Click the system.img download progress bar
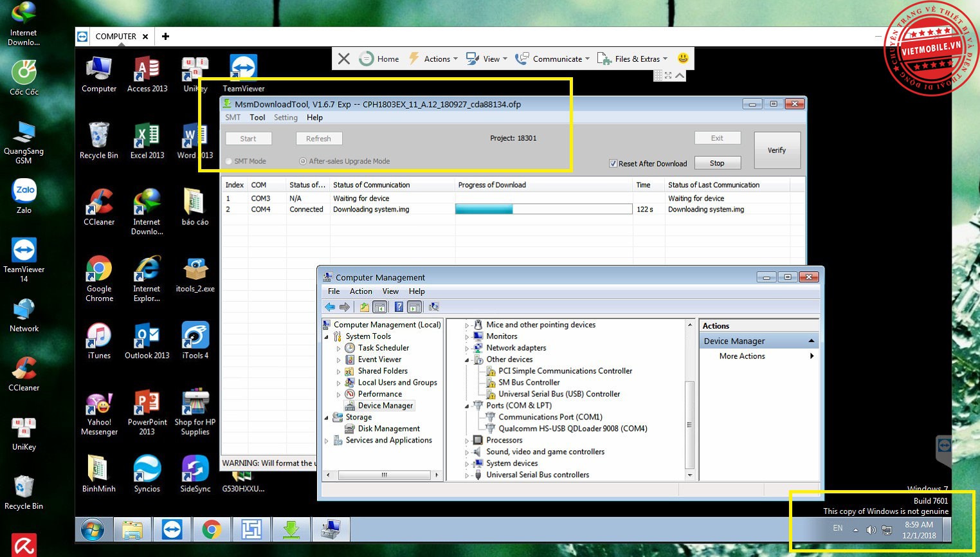This screenshot has height=557, width=980. coord(543,209)
